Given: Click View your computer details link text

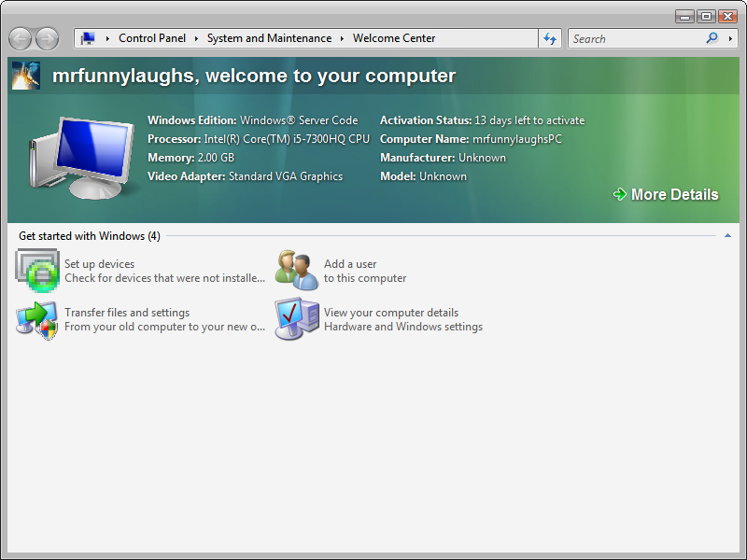Looking at the screenshot, I should point(391,313).
